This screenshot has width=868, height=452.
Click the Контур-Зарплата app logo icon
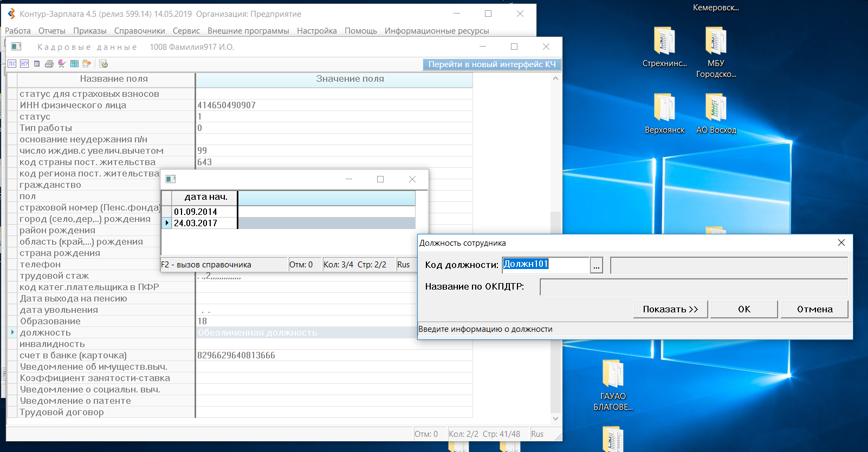pos(11,14)
